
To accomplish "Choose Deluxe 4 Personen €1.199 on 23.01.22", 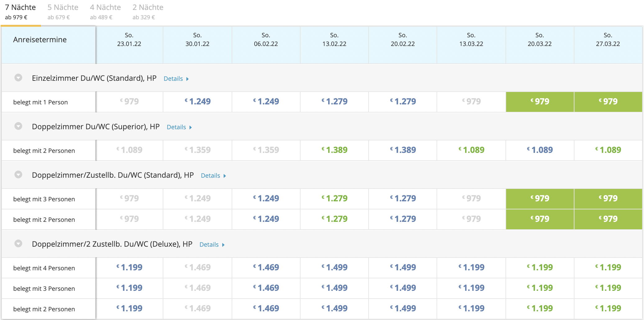I will point(129,267).
